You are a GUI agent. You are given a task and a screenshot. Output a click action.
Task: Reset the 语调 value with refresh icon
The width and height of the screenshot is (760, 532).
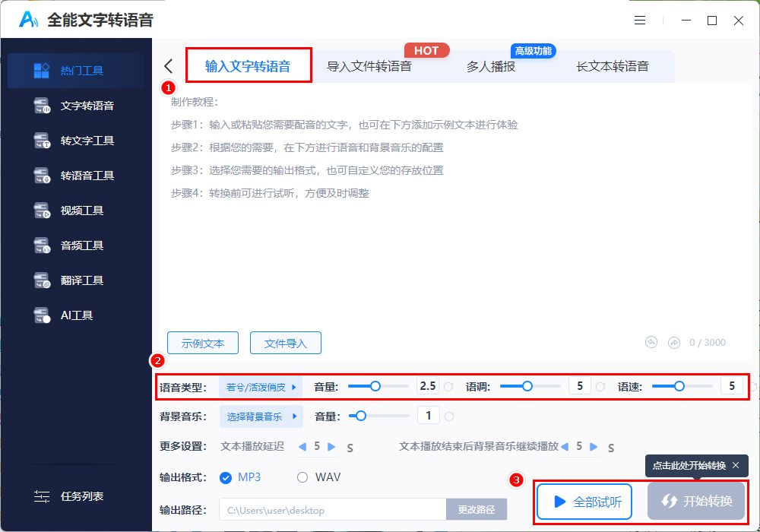(600, 387)
